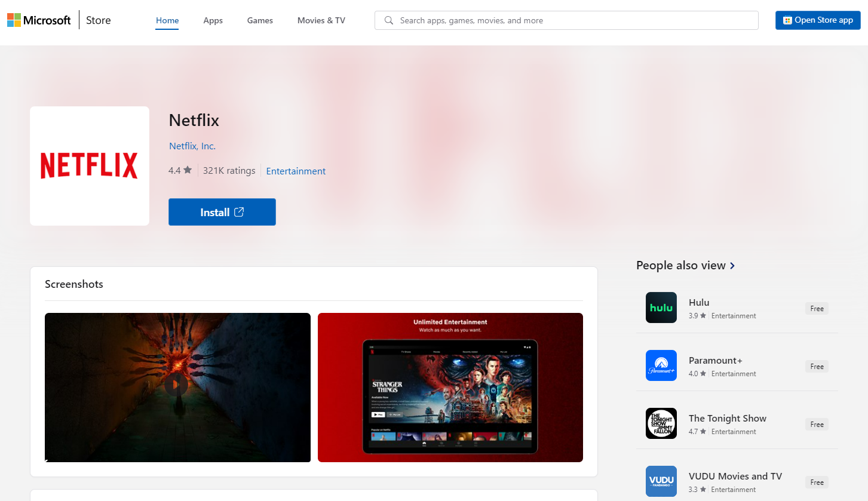The image size is (868, 501).
Task: Click the VUDU app icon
Action: click(661, 481)
